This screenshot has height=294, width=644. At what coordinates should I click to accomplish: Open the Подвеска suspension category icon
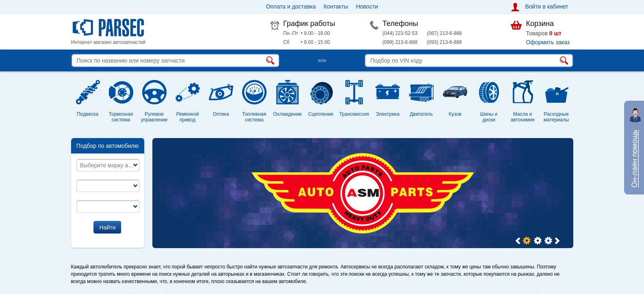[88, 92]
